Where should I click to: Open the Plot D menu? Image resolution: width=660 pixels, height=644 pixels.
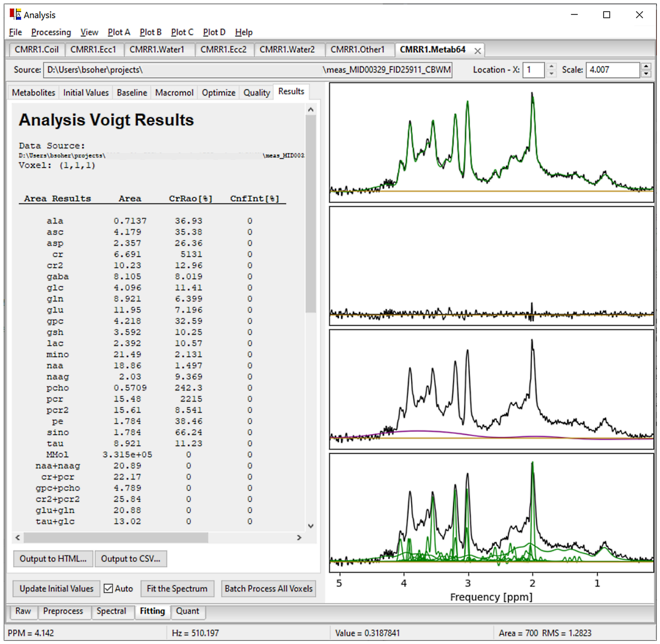(x=214, y=32)
